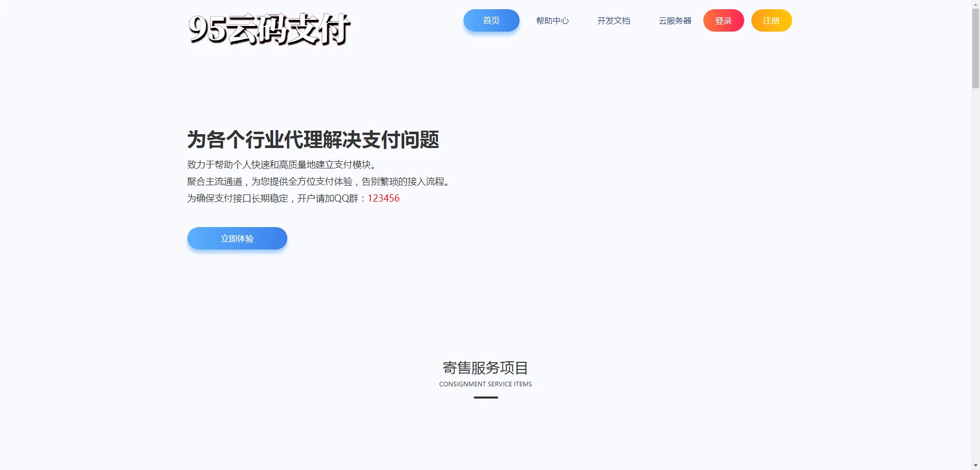Screen dimensions: 980x470
Task: Click the empty scrollbar track below the thumb
Action: pyautogui.click(x=974, y=255)
